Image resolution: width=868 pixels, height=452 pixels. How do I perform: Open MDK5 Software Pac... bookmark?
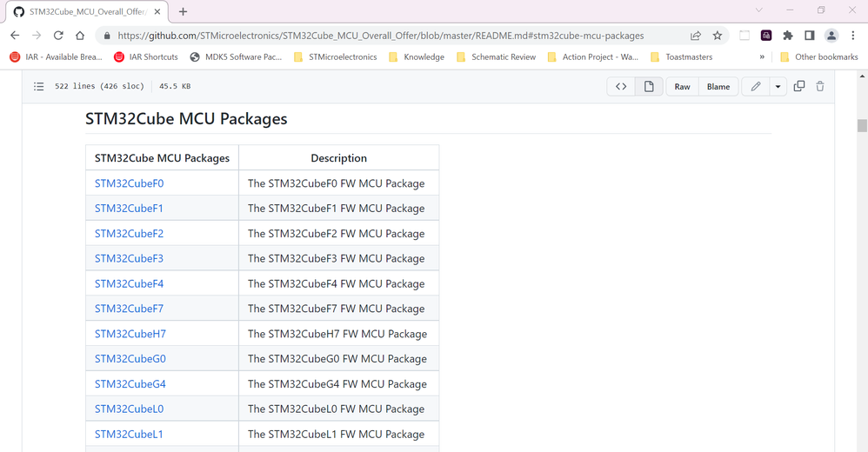tap(236, 57)
